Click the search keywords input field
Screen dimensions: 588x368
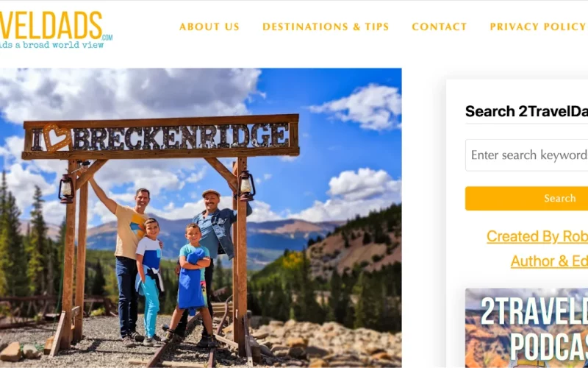click(526, 155)
